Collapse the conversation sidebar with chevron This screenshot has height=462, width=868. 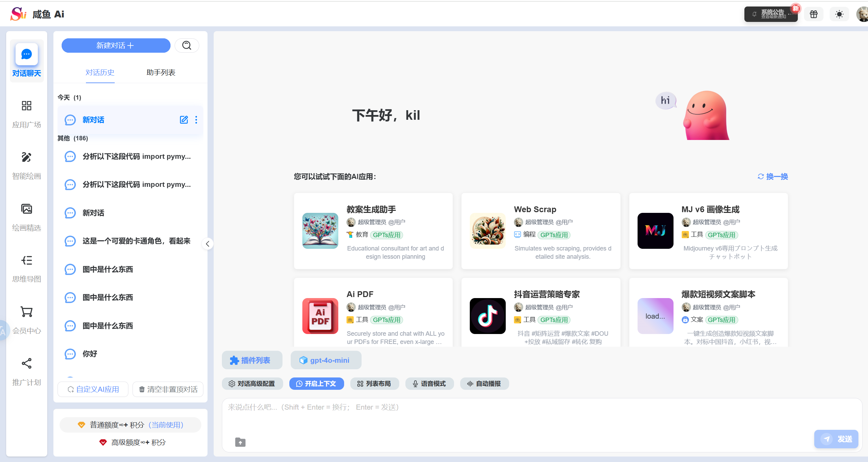(x=207, y=244)
